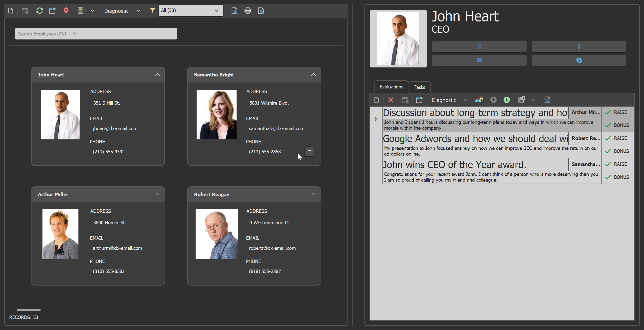Select the Evaluations tab
This screenshot has height=330, width=644.
[391, 87]
